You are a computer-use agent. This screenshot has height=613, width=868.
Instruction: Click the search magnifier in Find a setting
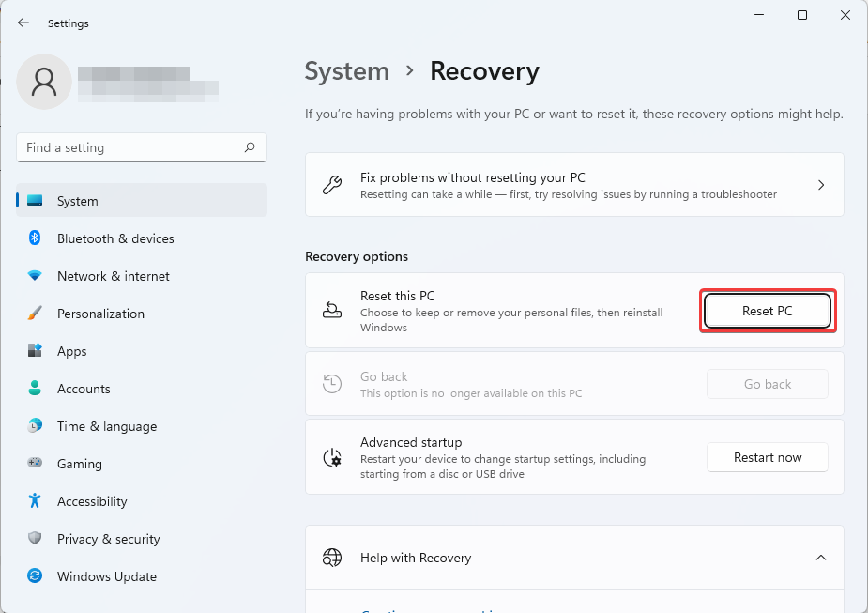[x=251, y=147]
